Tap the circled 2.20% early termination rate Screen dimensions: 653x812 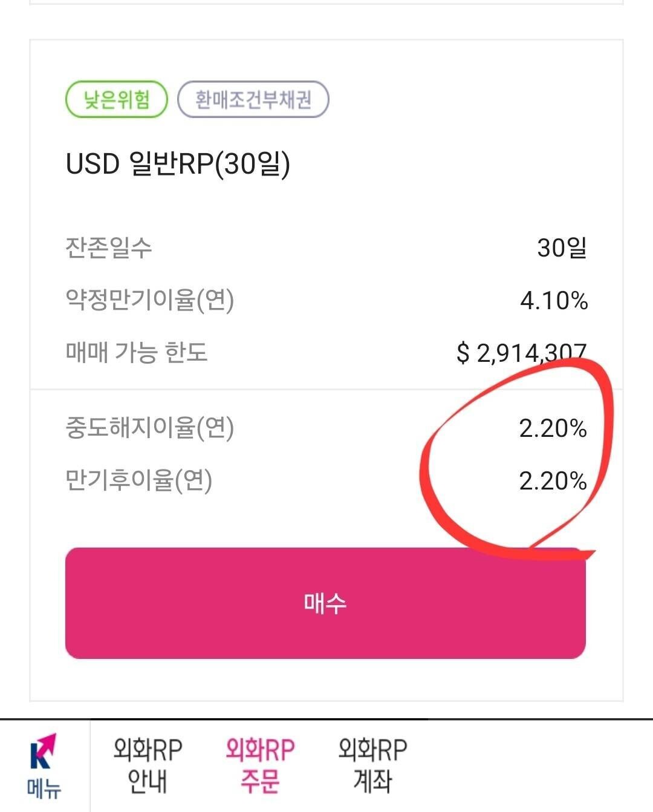click(x=554, y=429)
